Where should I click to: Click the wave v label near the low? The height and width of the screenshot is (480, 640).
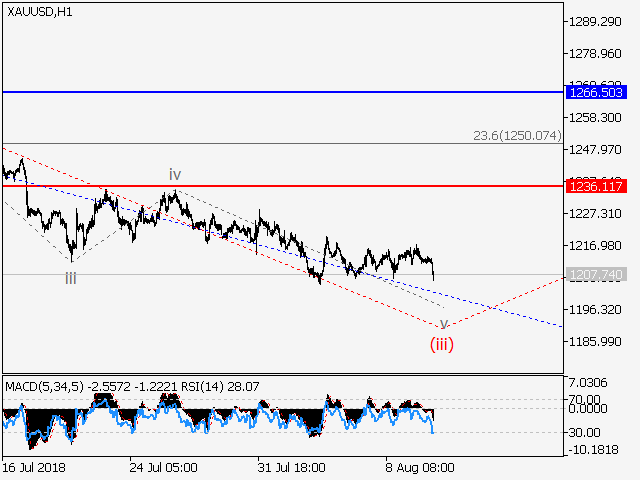point(443,324)
